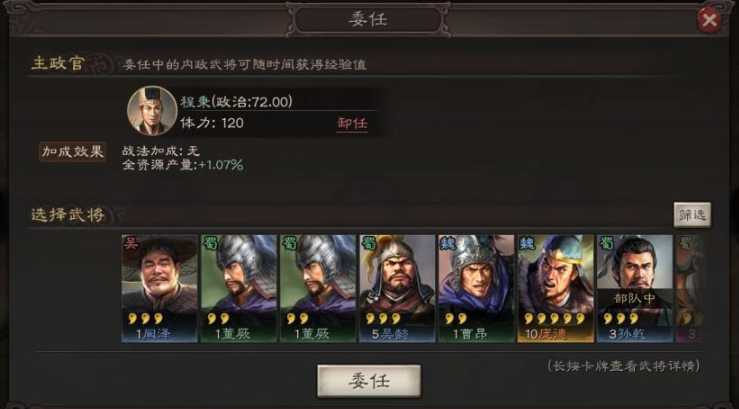Click 程秉's round portrait avatar
The height and width of the screenshot is (409, 739).
click(152, 111)
